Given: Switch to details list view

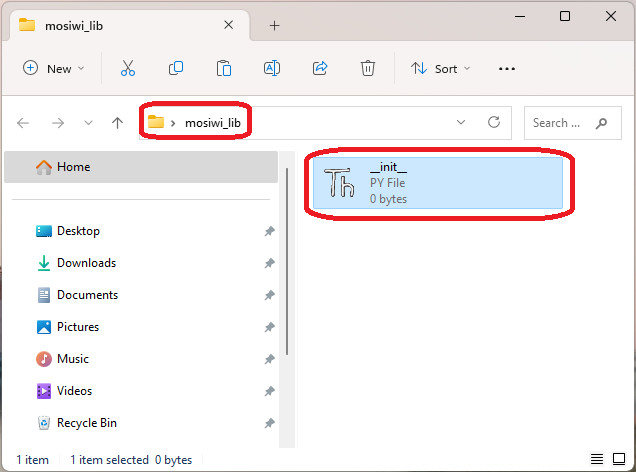Looking at the screenshot, I should [597, 459].
